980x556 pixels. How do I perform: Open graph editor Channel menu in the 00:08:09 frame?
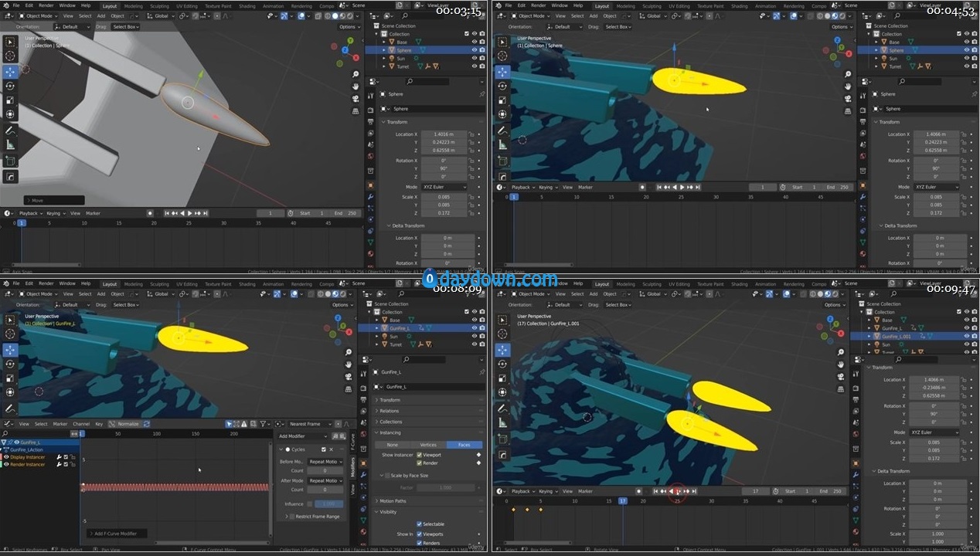[x=80, y=424]
